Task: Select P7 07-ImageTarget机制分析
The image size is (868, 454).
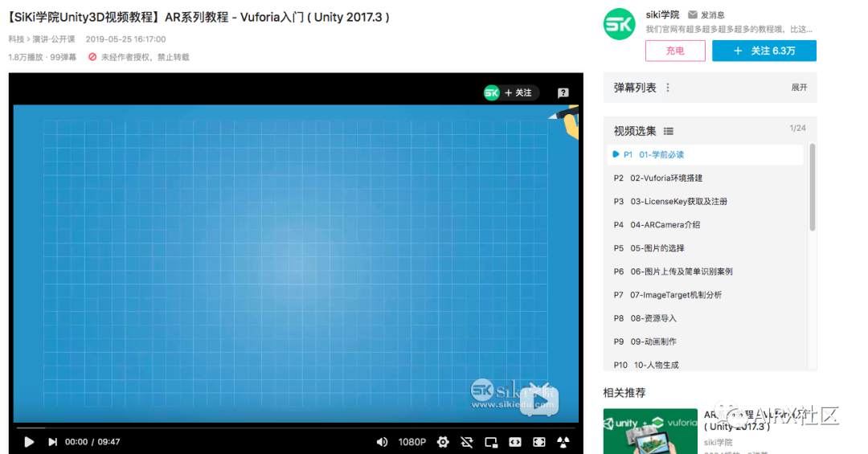Action: click(x=706, y=295)
